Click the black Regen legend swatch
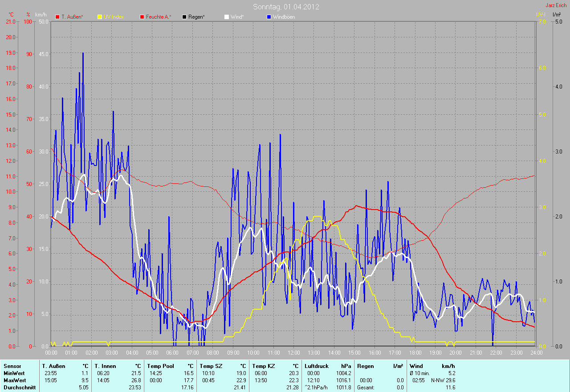The width and height of the screenshot is (570, 392). coord(184,17)
